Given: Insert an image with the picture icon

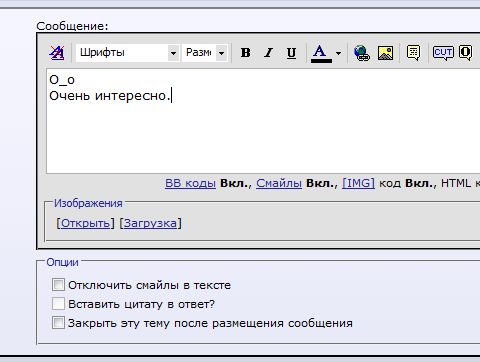Looking at the screenshot, I should (385, 53).
